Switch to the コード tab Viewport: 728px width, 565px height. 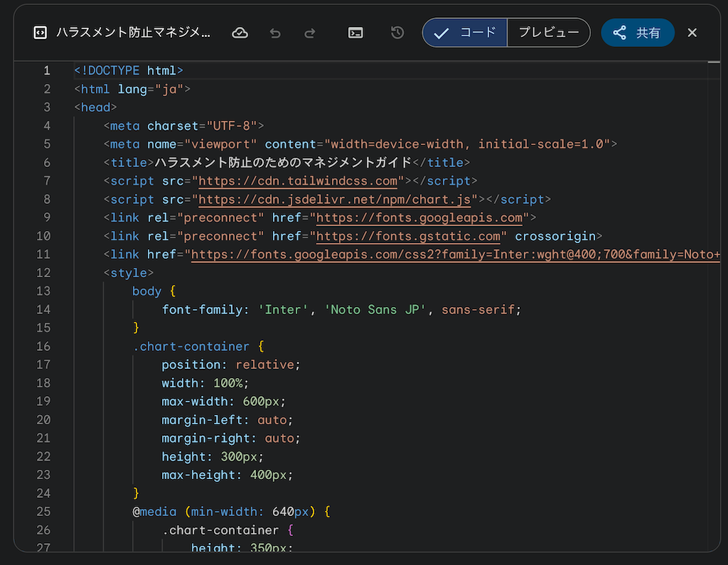tap(465, 33)
